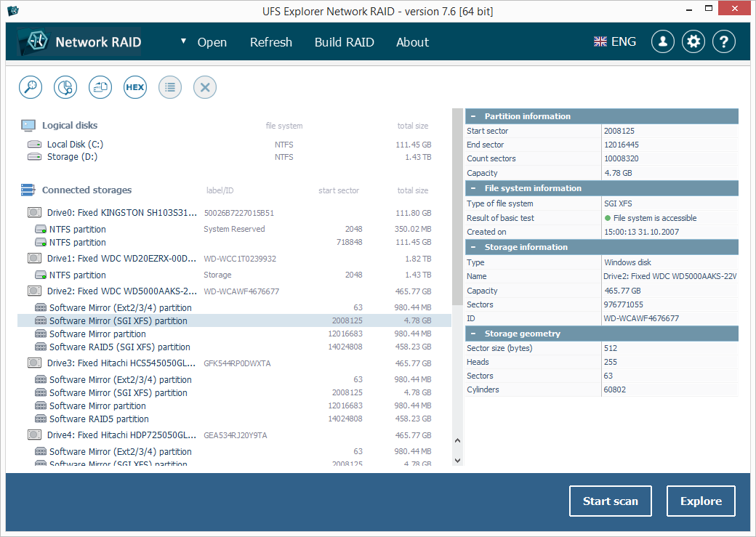Click application icon in title bar
Image resolution: width=756 pixels, height=537 pixels.
coord(13,11)
